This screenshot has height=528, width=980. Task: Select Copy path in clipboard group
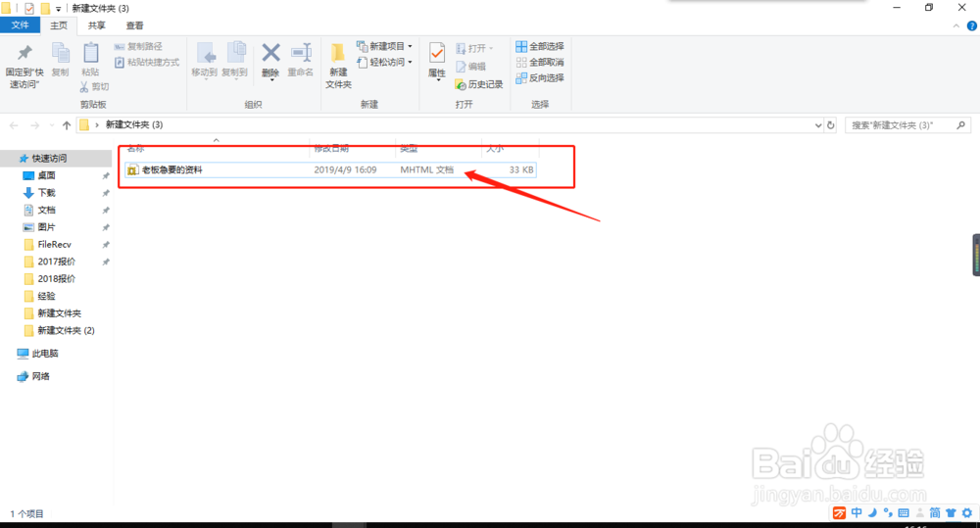[x=138, y=46]
